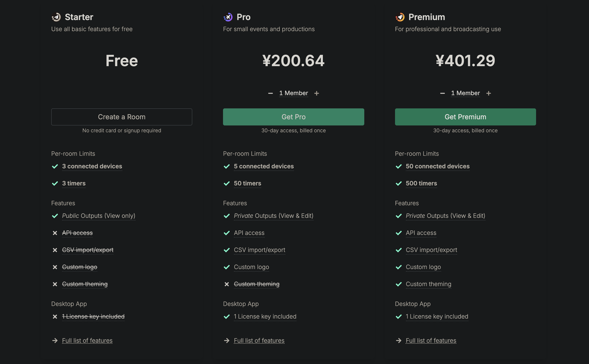Click the Starter plan rocket logo icon
Screen dimensions: 589x364
56,17
